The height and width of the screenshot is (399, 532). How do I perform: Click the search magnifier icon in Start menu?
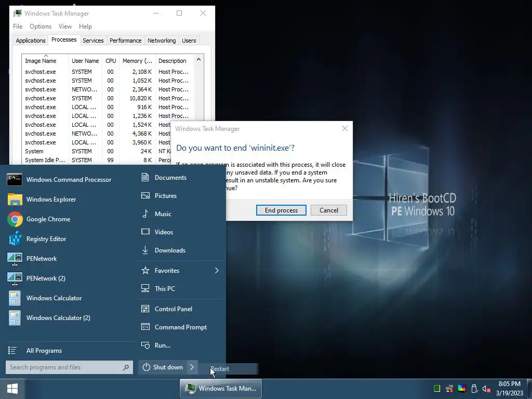point(126,367)
